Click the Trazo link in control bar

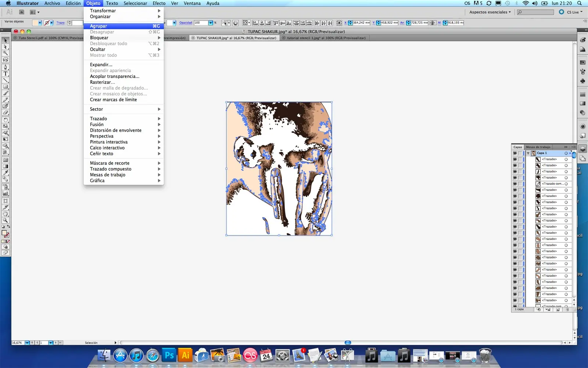[61, 23]
